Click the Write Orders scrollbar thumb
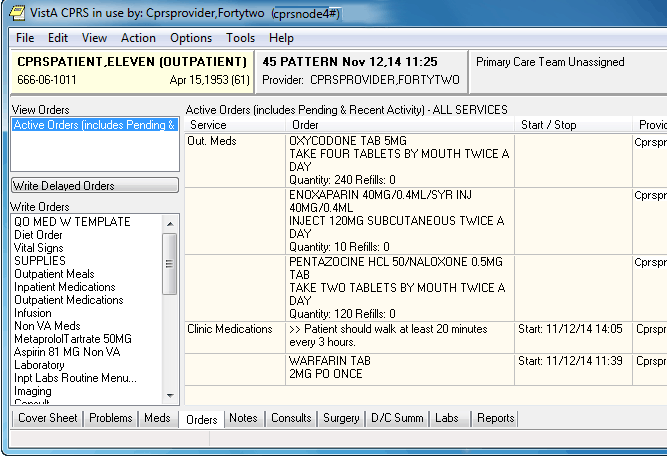The image size is (667, 458). (170, 264)
